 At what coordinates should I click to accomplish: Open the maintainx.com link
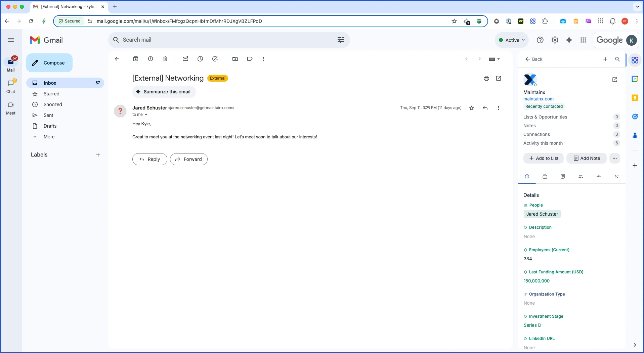click(x=538, y=99)
